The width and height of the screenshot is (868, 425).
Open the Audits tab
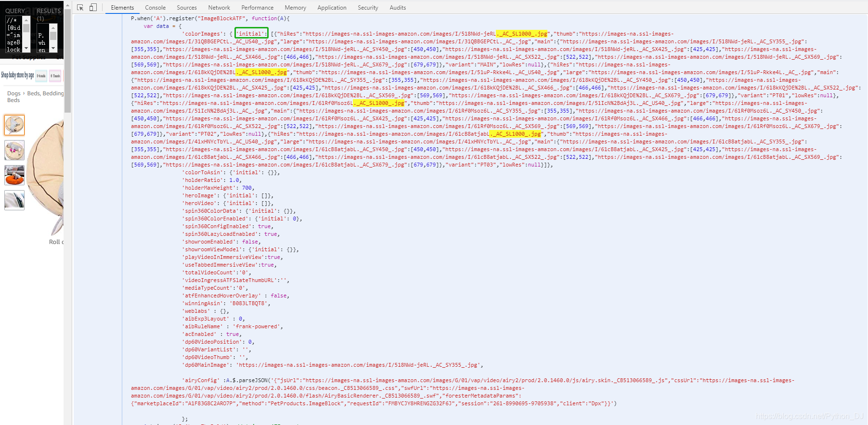tap(398, 8)
